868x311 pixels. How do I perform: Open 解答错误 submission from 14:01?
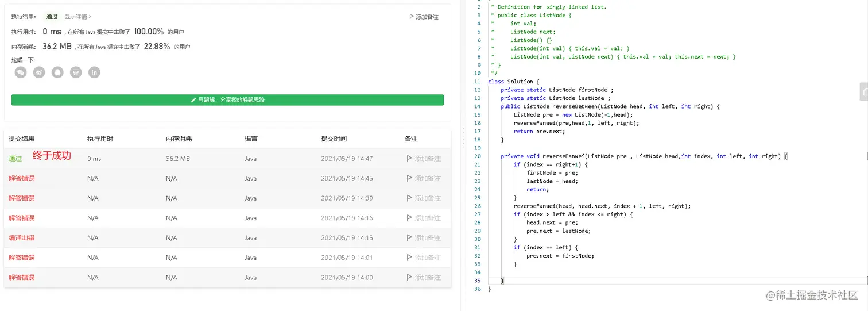tap(21, 258)
